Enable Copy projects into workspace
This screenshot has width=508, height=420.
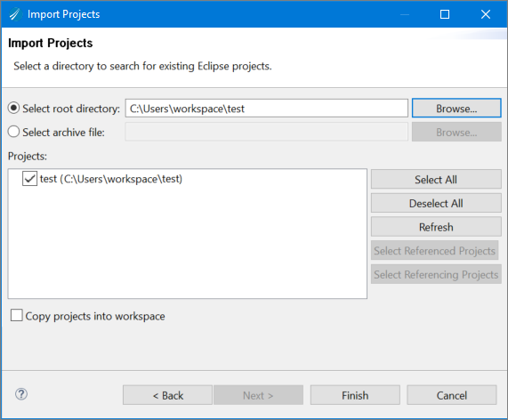pyautogui.click(x=16, y=315)
